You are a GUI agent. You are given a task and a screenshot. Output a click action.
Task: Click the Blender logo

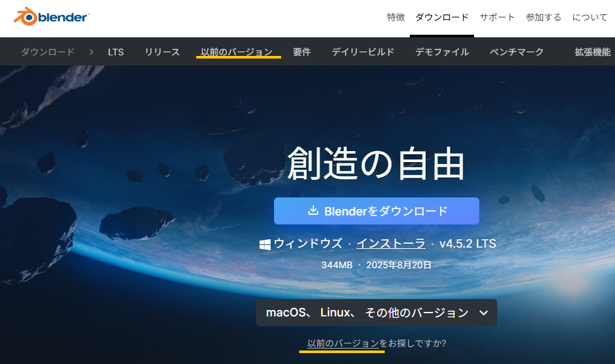[x=51, y=17]
